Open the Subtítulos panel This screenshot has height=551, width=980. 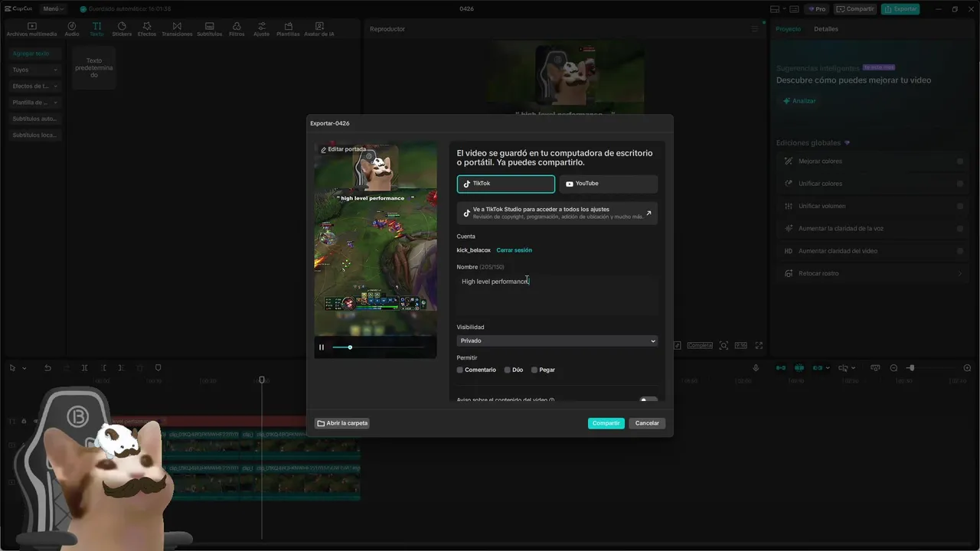point(209,30)
